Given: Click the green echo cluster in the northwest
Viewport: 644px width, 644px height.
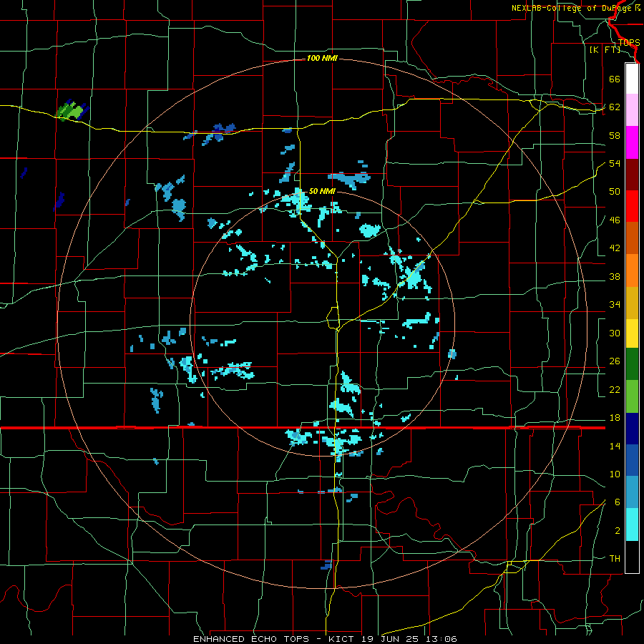Looking at the screenshot, I should [x=70, y=111].
